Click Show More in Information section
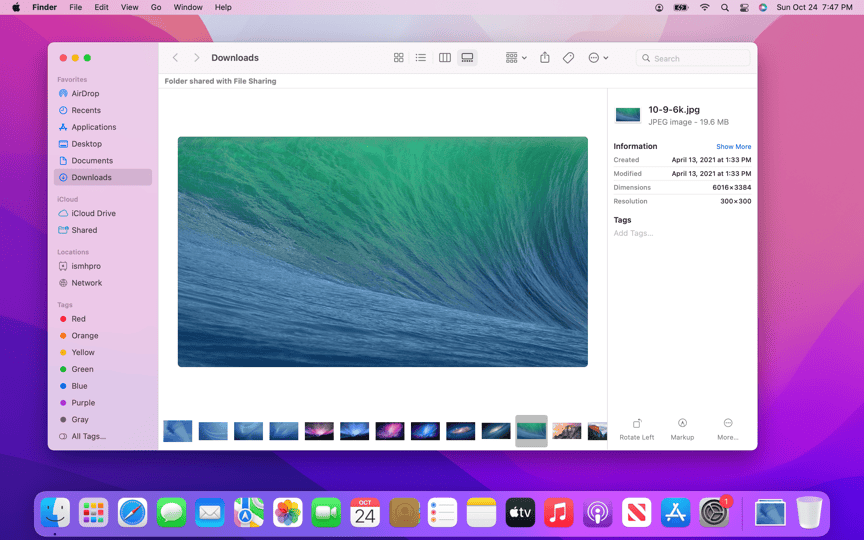The image size is (864, 540). (x=733, y=147)
